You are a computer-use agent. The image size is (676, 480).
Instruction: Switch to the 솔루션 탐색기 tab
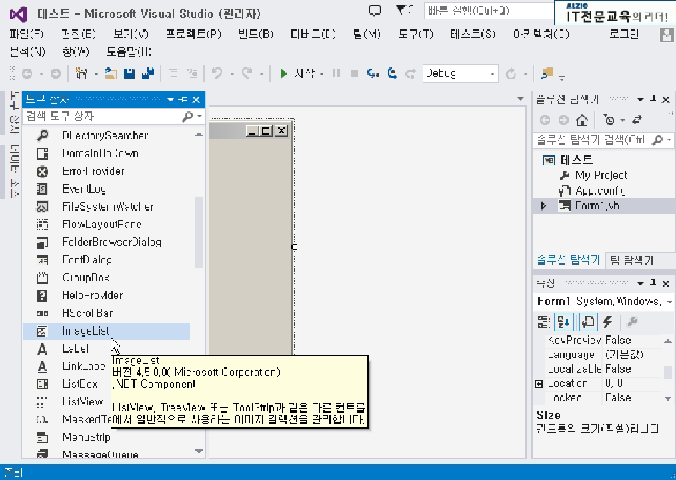(x=568, y=260)
